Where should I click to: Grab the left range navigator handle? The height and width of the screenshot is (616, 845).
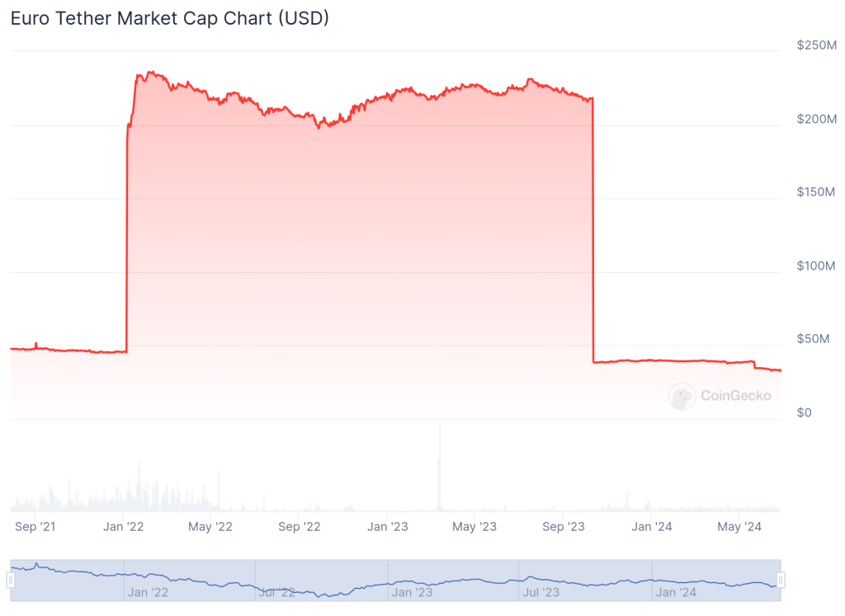tap(11, 581)
